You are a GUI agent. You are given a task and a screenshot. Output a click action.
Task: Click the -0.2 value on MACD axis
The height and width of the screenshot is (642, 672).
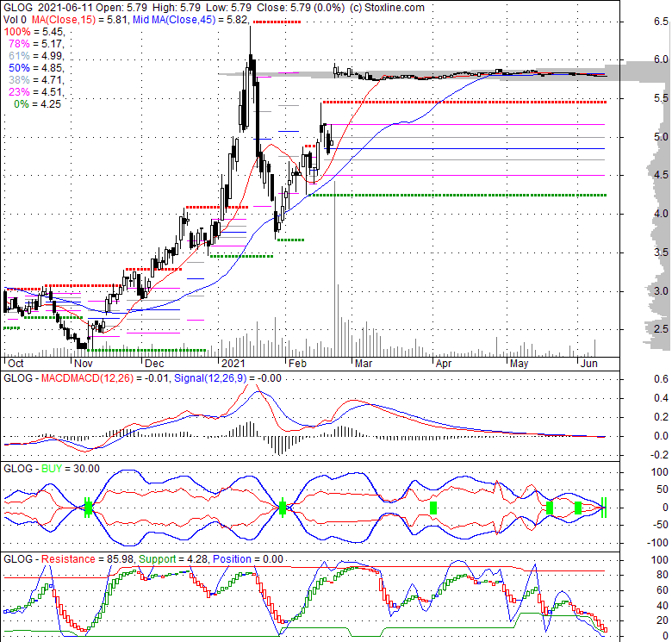click(x=659, y=455)
